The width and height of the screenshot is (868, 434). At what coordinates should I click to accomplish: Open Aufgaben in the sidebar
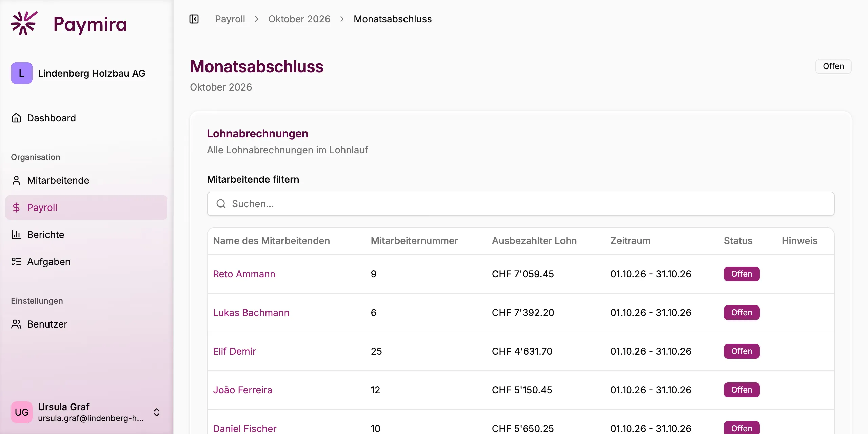86,262
